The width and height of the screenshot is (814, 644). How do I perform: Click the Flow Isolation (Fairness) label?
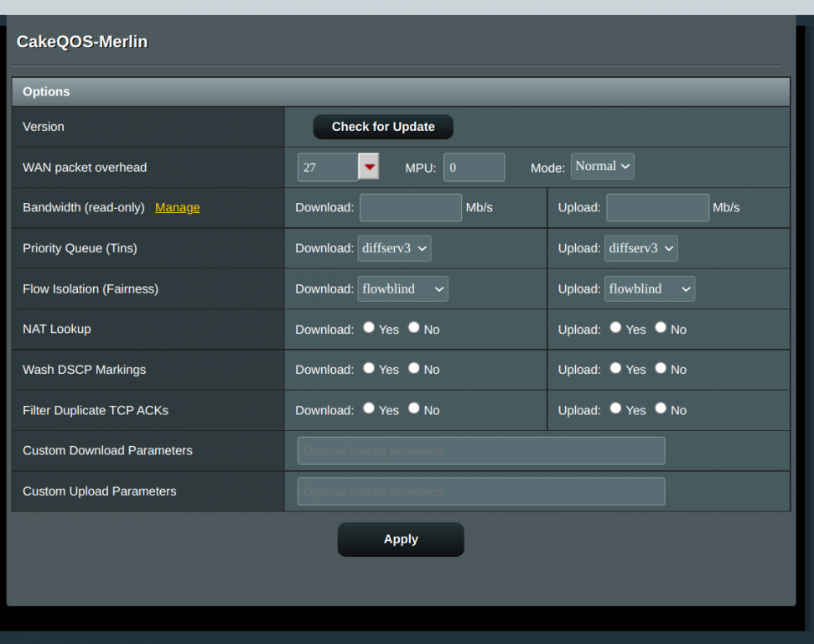point(91,288)
